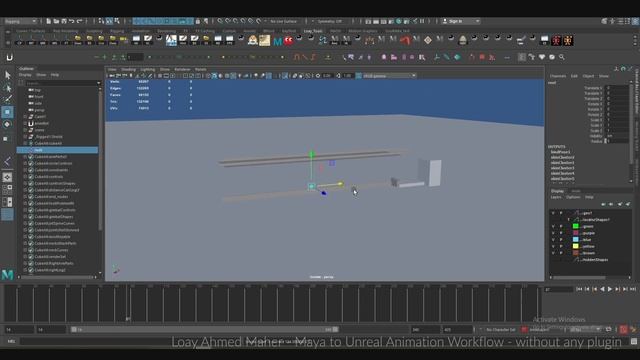Switch to Anim tab in Layer Editor
The image size is (640, 360).
[576, 191]
